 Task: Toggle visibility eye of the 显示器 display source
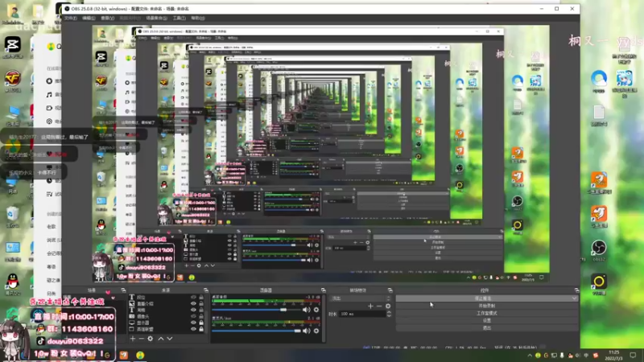[x=193, y=323]
